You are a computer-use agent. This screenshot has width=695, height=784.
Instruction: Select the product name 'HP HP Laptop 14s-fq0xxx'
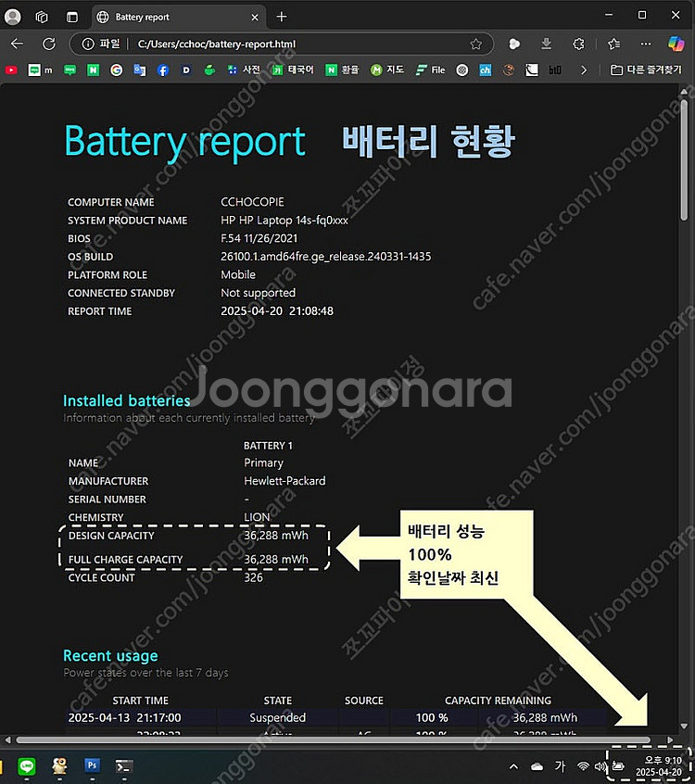pos(284,221)
